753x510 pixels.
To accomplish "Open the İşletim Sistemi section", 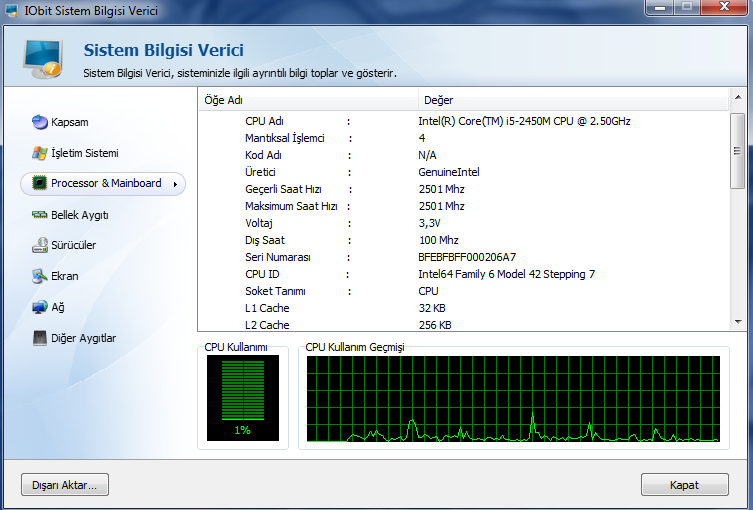I will pos(85,153).
